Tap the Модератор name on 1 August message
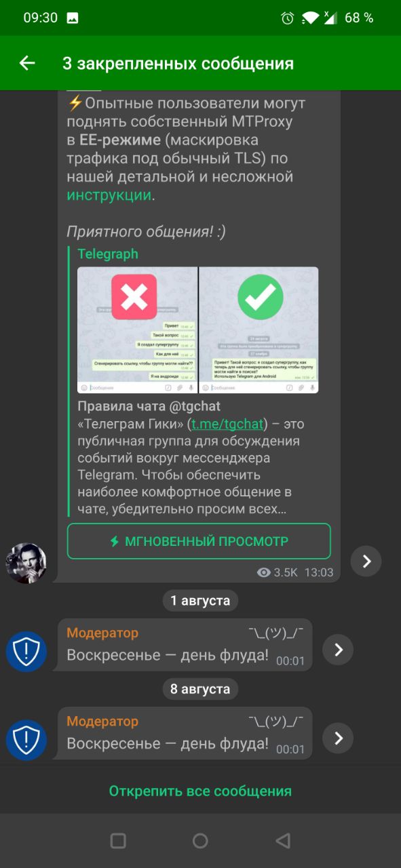The width and height of the screenshot is (401, 868). pos(102,633)
